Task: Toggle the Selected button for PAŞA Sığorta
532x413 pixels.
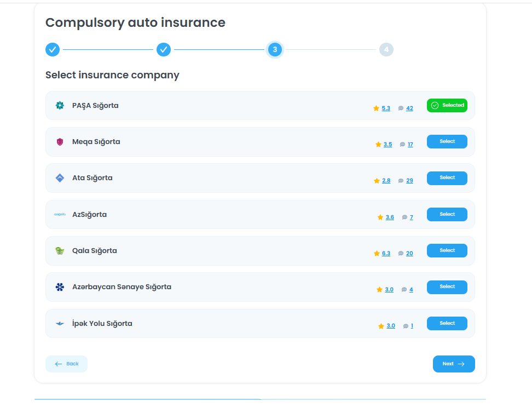Action: click(447, 105)
